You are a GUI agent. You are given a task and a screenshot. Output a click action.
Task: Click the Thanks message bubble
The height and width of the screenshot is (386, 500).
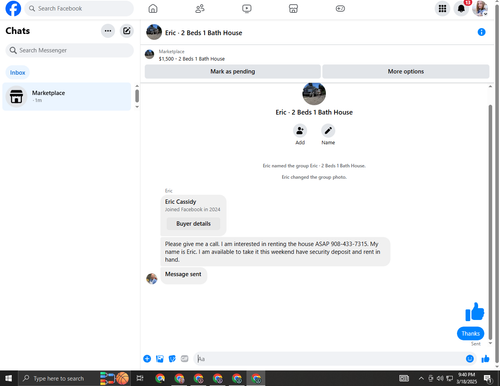[470, 333]
